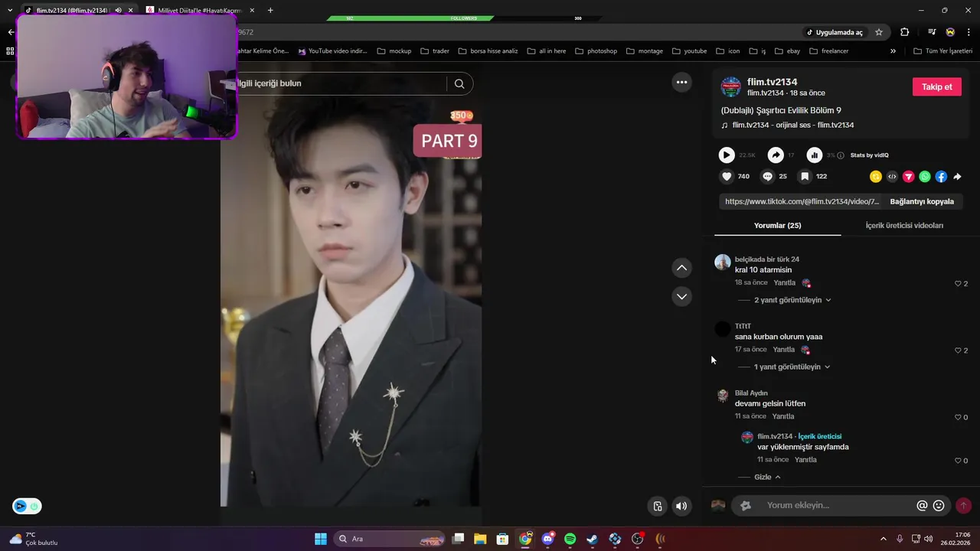
Task: Expand 1 yanıt görüntüleyin replies
Action: pyautogui.click(x=792, y=367)
